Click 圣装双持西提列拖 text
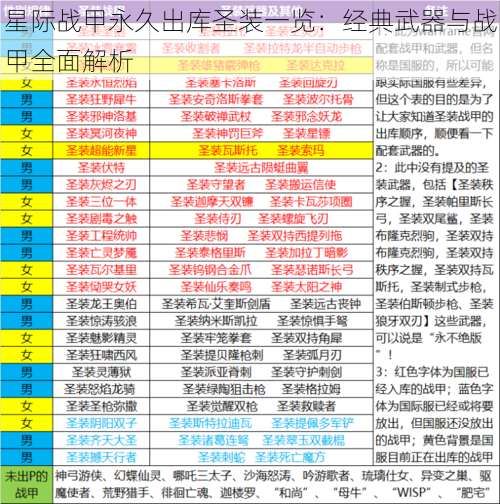 point(295,236)
